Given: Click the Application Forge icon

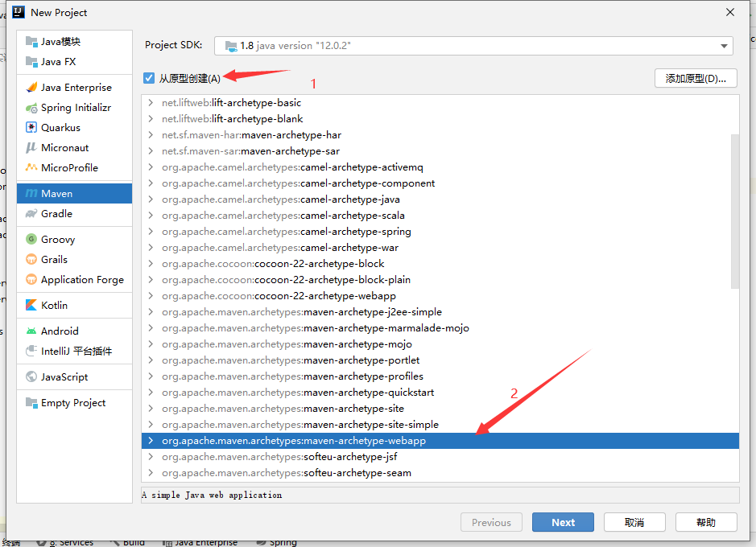Looking at the screenshot, I should [x=31, y=280].
